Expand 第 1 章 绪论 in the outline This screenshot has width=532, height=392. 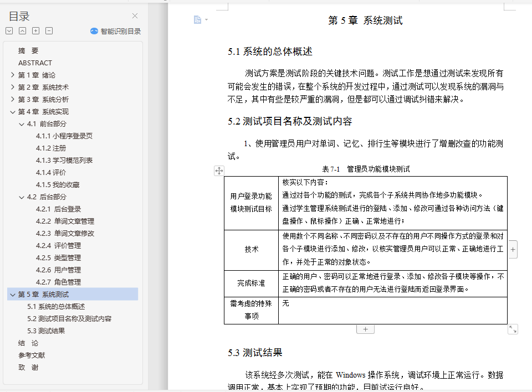[x=13, y=75]
